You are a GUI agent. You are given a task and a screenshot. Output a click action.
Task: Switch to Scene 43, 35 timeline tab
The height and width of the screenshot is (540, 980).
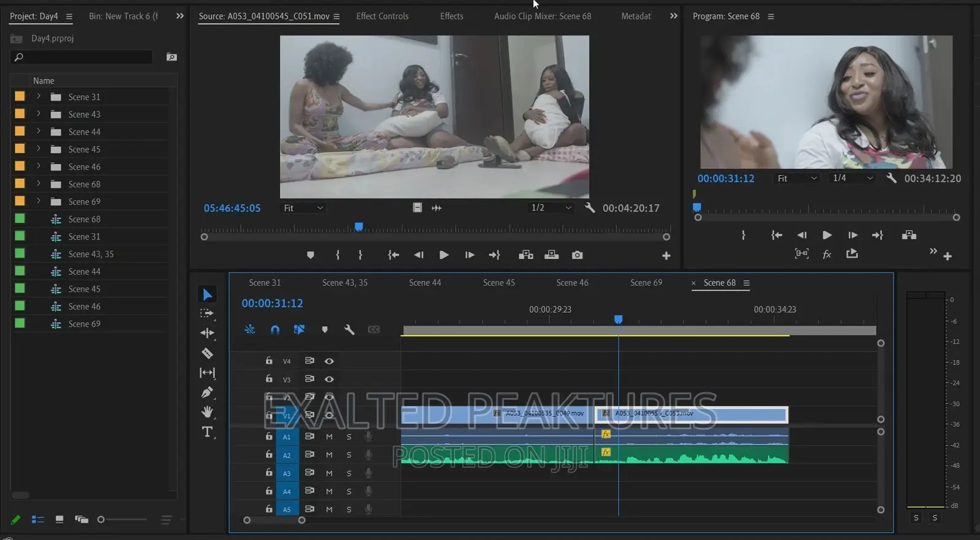tap(345, 282)
